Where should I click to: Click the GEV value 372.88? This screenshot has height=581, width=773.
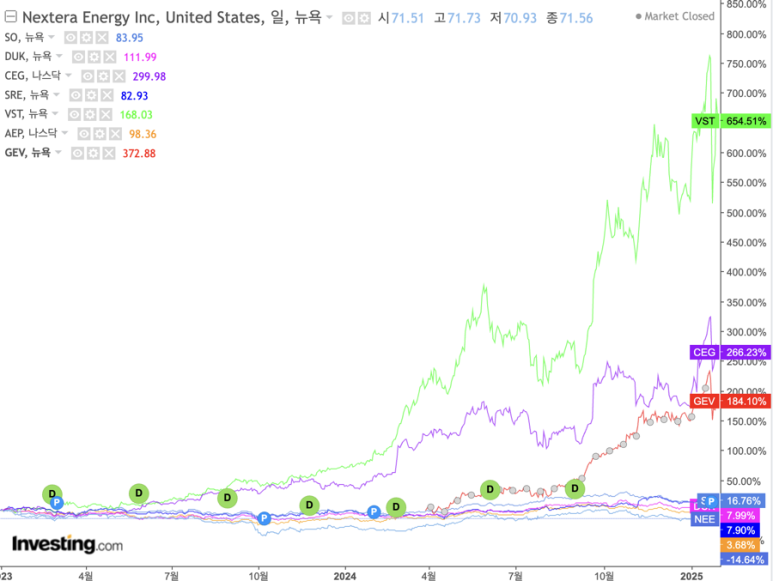[139, 153]
